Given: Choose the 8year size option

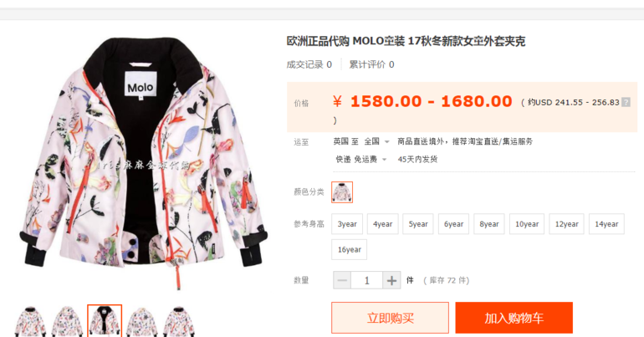Looking at the screenshot, I should pyautogui.click(x=489, y=224).
